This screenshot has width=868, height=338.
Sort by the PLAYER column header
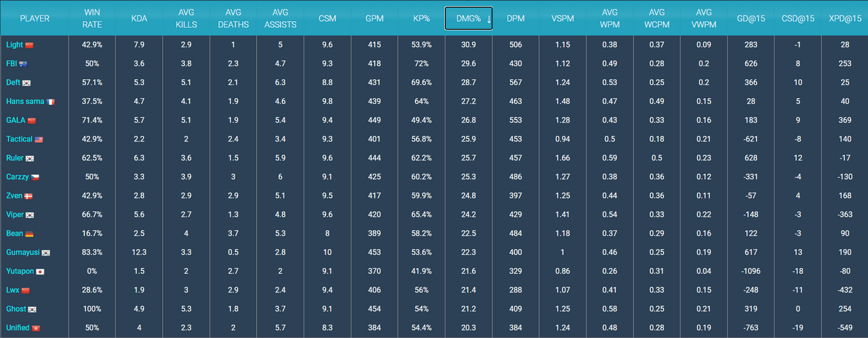[35, 18]
